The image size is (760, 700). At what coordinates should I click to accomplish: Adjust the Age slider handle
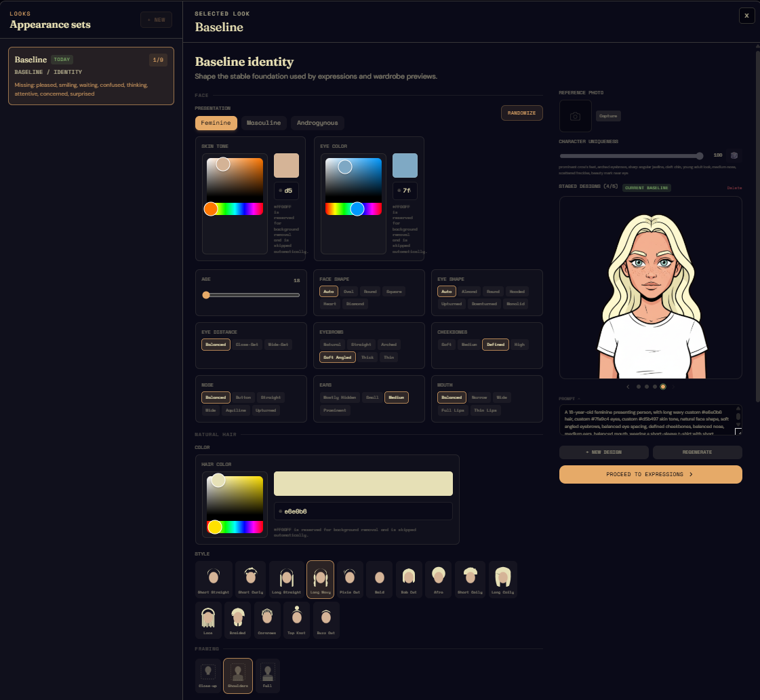(x=206, y=295)
